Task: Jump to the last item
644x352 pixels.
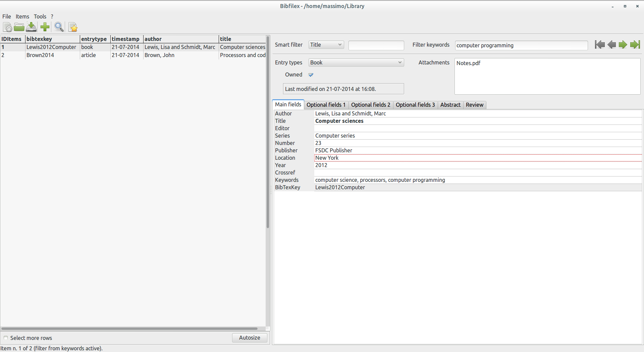Action: pyautogui.click(x=635, y=45)
